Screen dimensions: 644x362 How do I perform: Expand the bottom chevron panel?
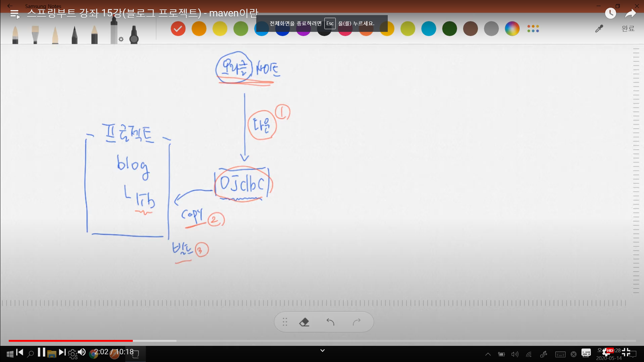(322, 351)
